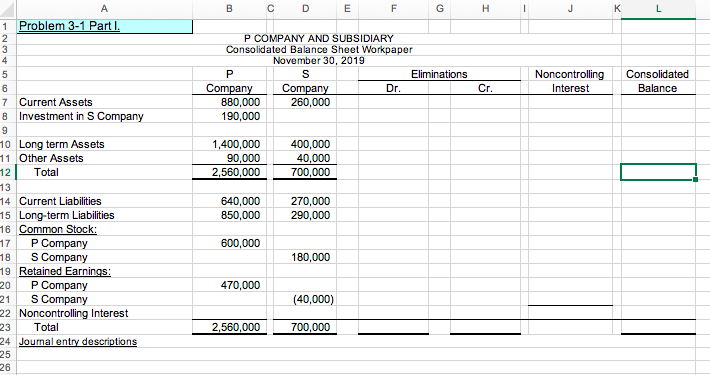Click the 'Common Stock:' label

point(58,229)
